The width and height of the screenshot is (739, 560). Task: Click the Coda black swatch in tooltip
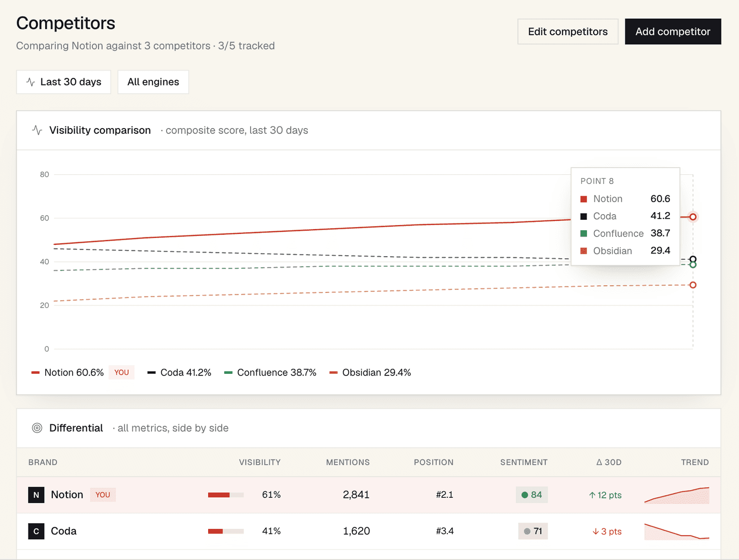[584, 216]
